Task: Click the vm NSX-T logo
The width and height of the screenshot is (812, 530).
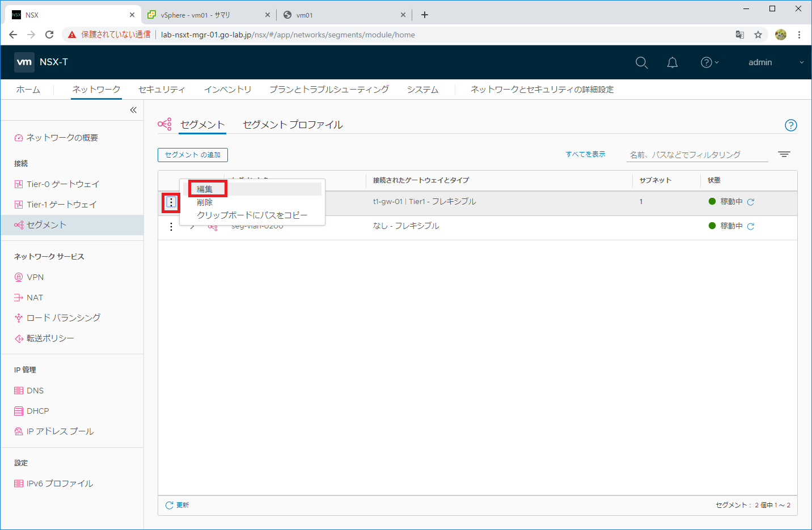Action: point(42,62)
